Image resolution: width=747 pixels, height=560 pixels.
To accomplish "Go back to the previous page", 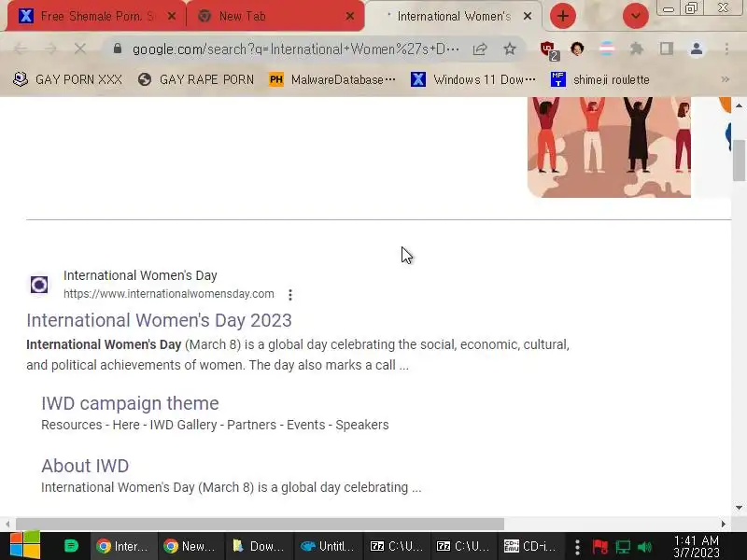I will [x=20, y=49].
